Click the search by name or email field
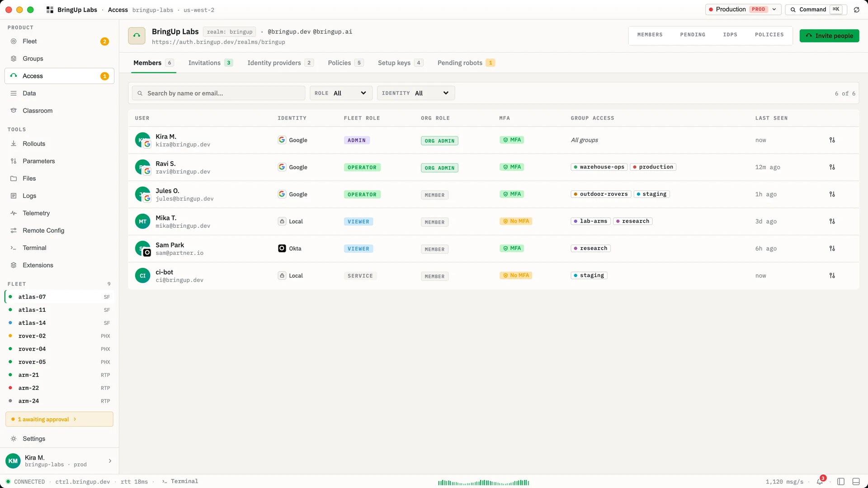Screen dimensions: 868x488 pos(218,93)
